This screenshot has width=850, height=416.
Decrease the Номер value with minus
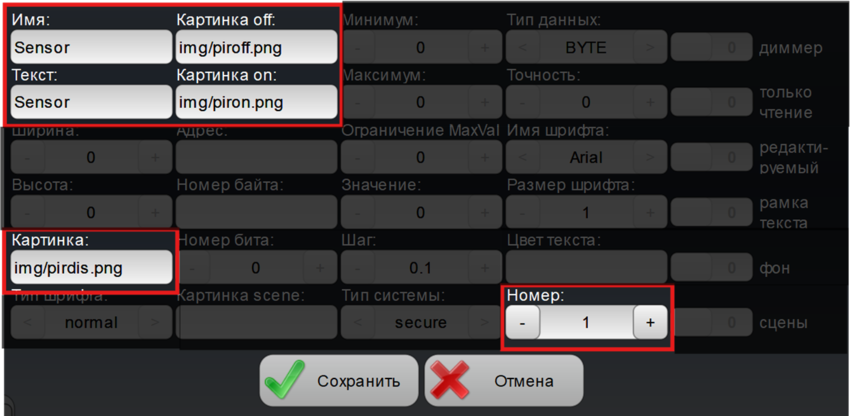pos(523,322)
